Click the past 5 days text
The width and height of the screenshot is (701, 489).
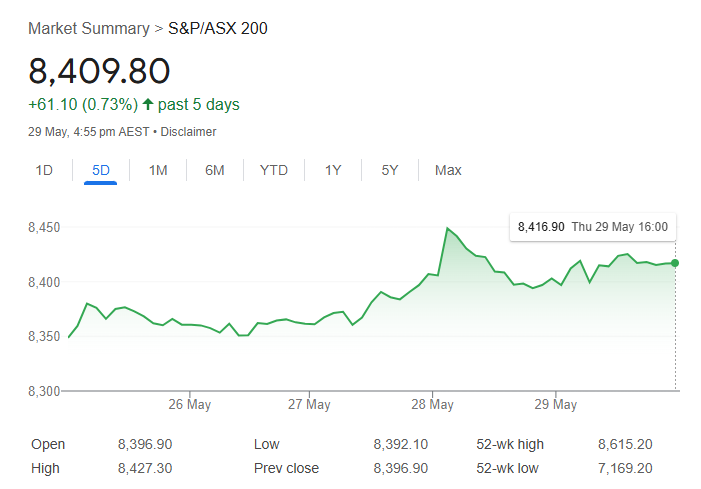click(x=198, y=105)
